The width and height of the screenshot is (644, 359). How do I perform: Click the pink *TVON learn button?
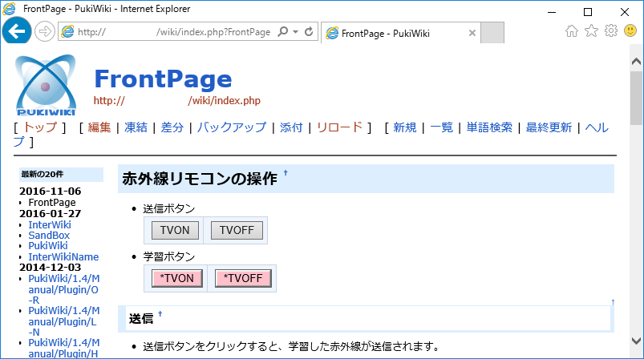pos(176,278)
